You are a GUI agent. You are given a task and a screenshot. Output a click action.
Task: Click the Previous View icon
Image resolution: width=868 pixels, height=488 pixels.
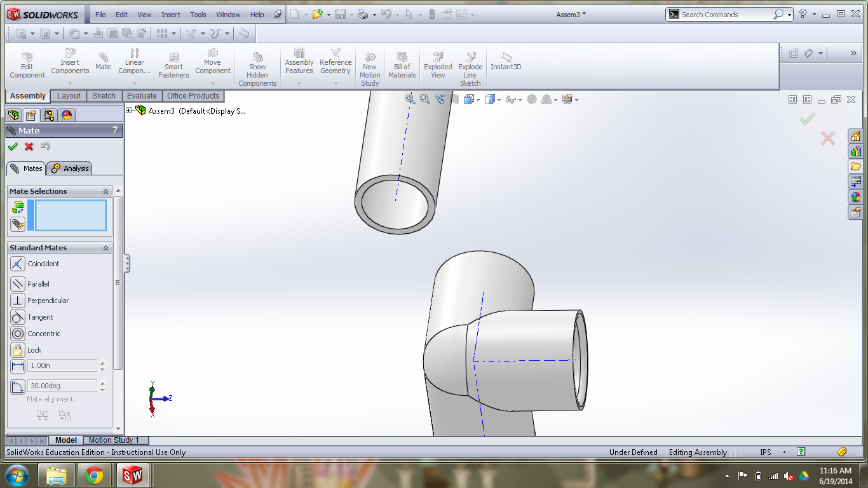[439, 99]
